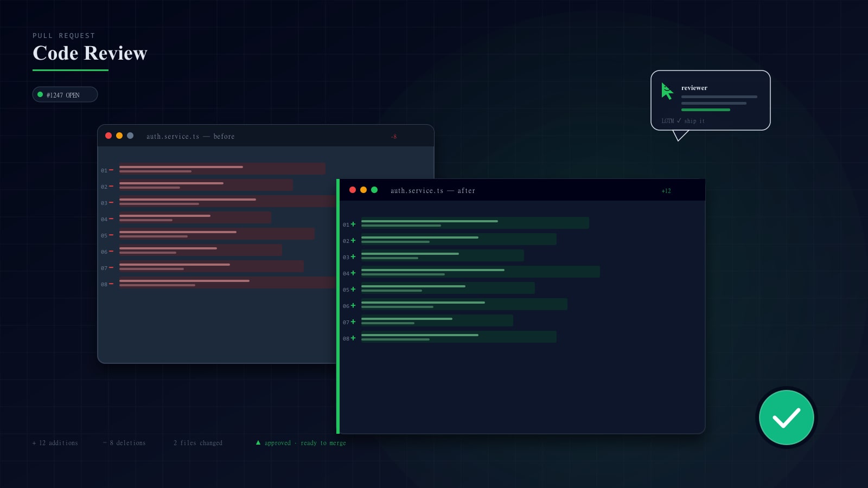Image resolution: width=868 pixels, height=488 pixels.
Task: Click the #1247 OPEN status pill
Action: 65,94
